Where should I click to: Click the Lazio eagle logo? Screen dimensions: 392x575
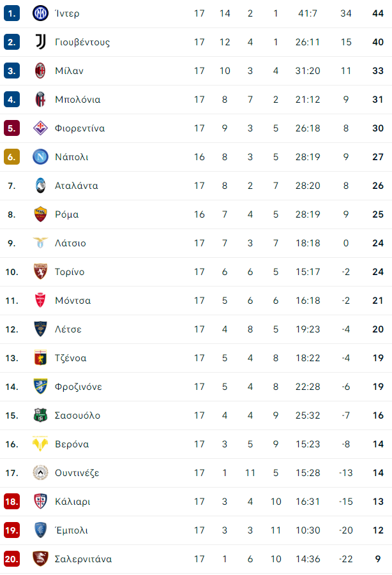(x=40, y=243)
